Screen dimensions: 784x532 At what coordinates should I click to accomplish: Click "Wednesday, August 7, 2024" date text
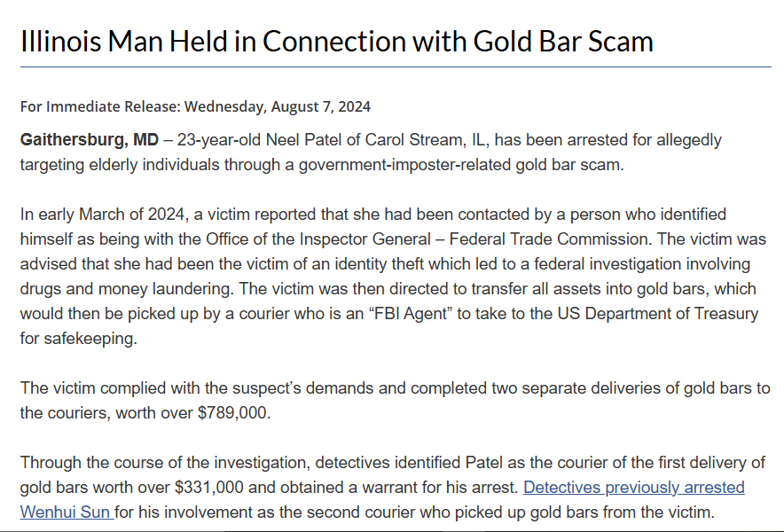click(x=278, y=106)
